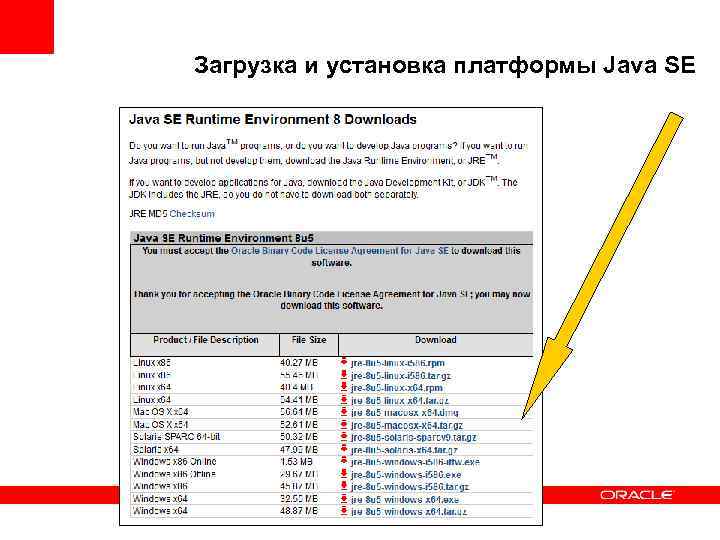This screenshot has height=540, width=720.
Task: Click the download arrow icon for jre-8u5-windows-i586-iftw.exe
Action: [x=343, y=461]
